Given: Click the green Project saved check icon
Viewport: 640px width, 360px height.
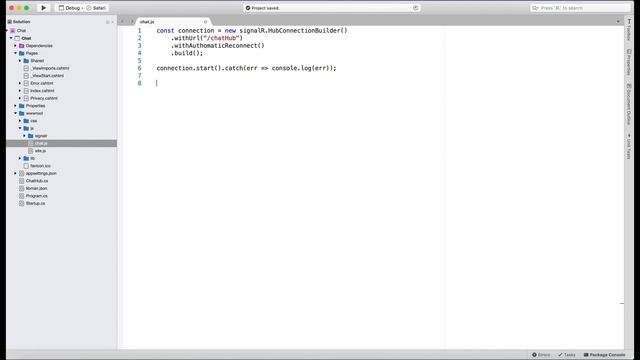Looking at the screenshot, I should [x=248, y=8].
